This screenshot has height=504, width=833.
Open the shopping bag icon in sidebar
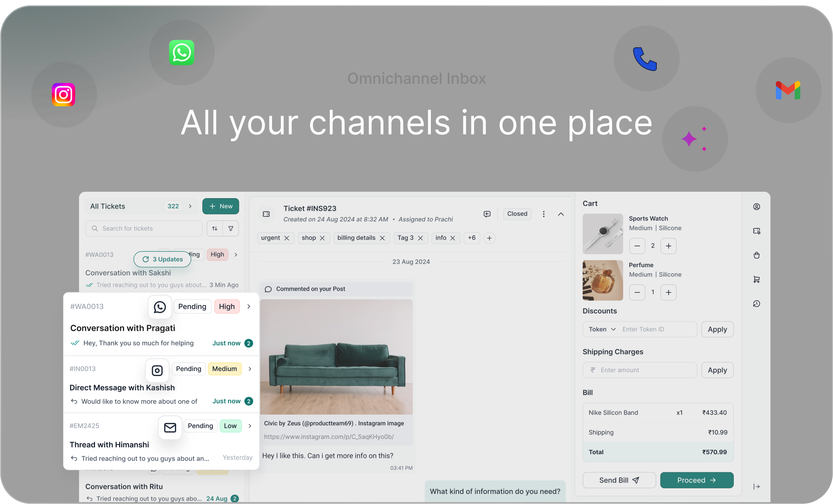(x=757, y=255)
